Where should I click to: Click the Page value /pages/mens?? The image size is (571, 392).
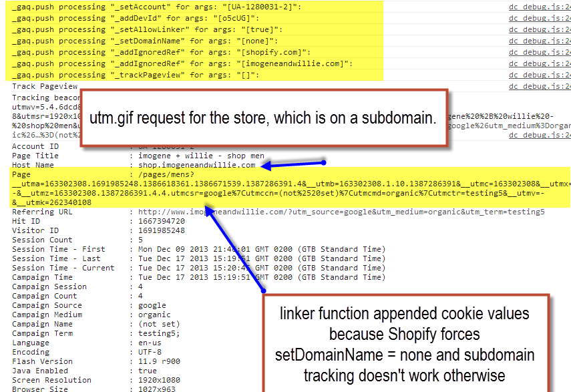tap(166, 174)
